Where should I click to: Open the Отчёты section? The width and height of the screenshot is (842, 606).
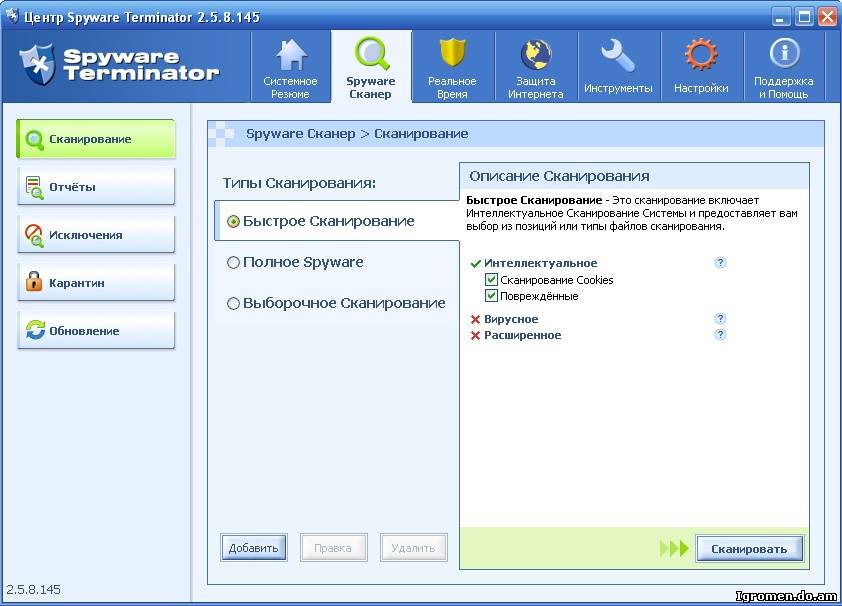click(96, 187)
